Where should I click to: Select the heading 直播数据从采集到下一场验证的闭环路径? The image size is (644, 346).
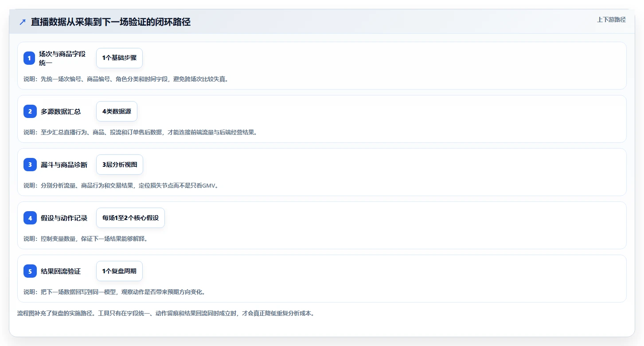click(111, 22)
